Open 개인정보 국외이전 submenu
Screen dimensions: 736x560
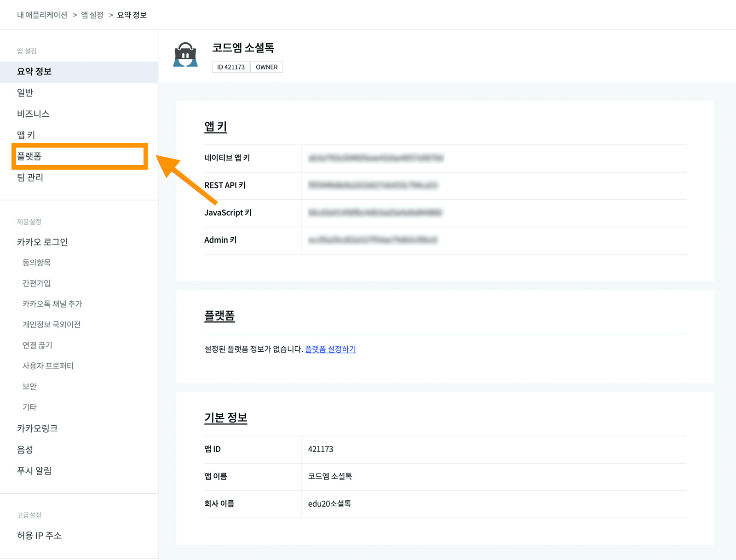[52, 325]
